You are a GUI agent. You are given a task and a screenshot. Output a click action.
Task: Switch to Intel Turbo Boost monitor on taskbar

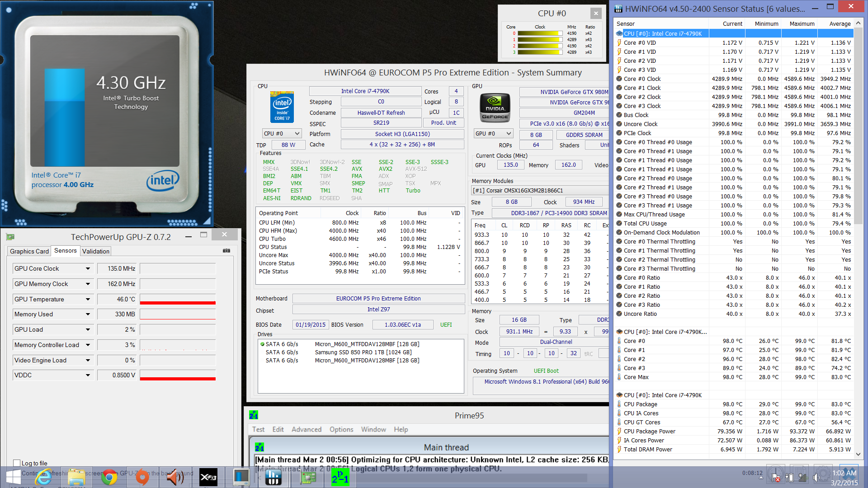(x=241, y=477)
